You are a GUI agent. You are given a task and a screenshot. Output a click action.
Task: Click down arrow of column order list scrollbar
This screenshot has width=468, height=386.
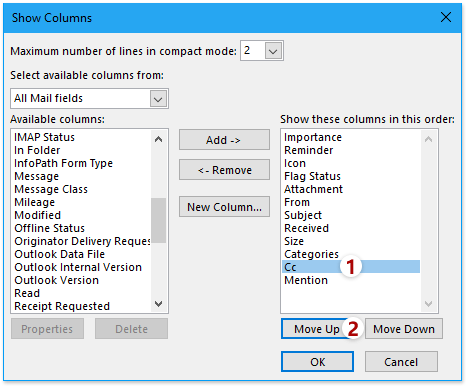[x=429, y=304]
